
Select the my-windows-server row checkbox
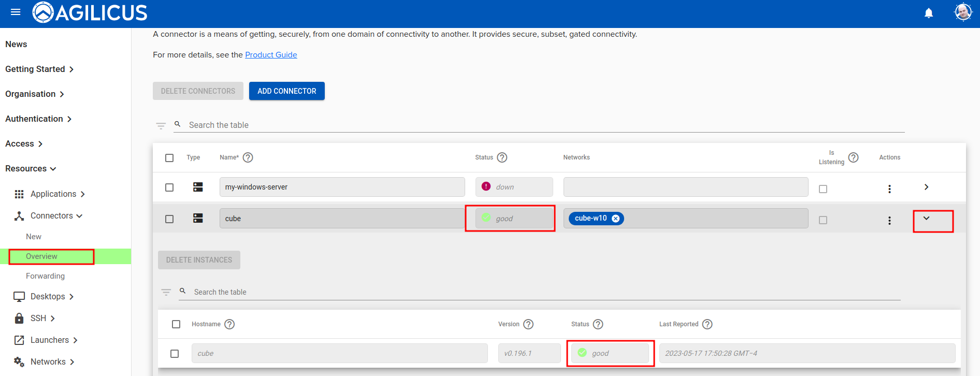[x=169, y=187]
